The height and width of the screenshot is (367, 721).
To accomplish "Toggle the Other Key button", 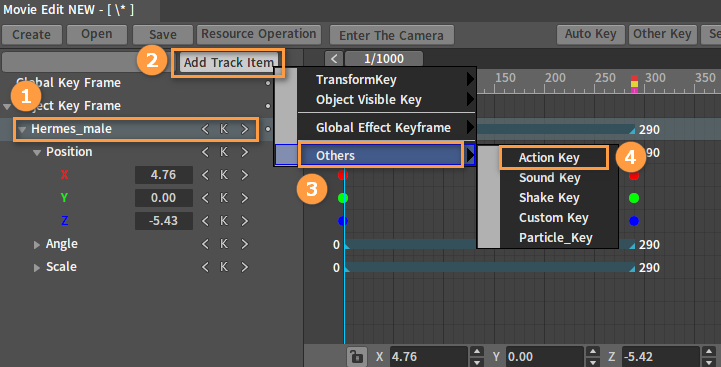I will 662,34.
